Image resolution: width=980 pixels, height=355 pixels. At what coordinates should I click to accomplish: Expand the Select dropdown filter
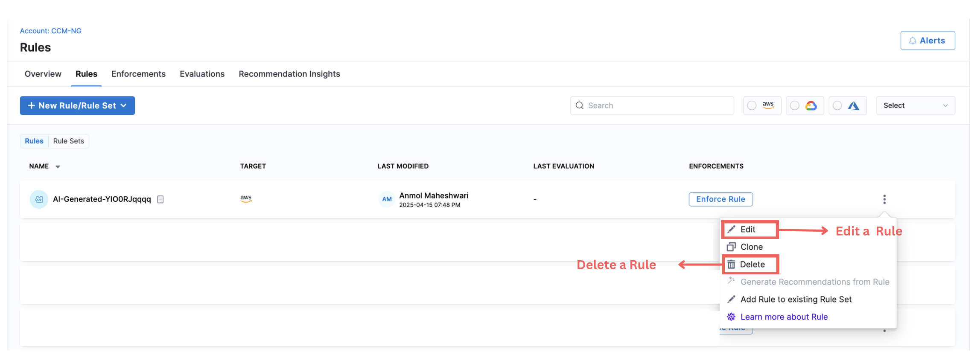[x=915, y=105]
